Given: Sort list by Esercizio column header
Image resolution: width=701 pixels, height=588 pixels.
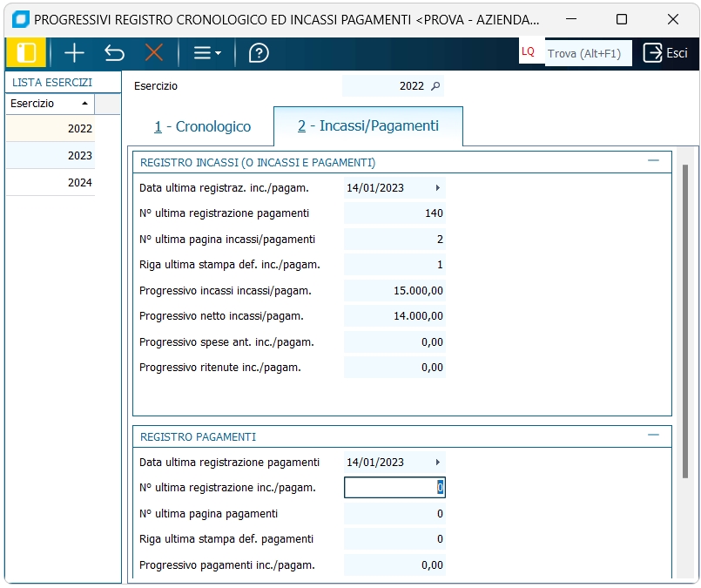Looking at the screenshot, I should pos(50,104).
